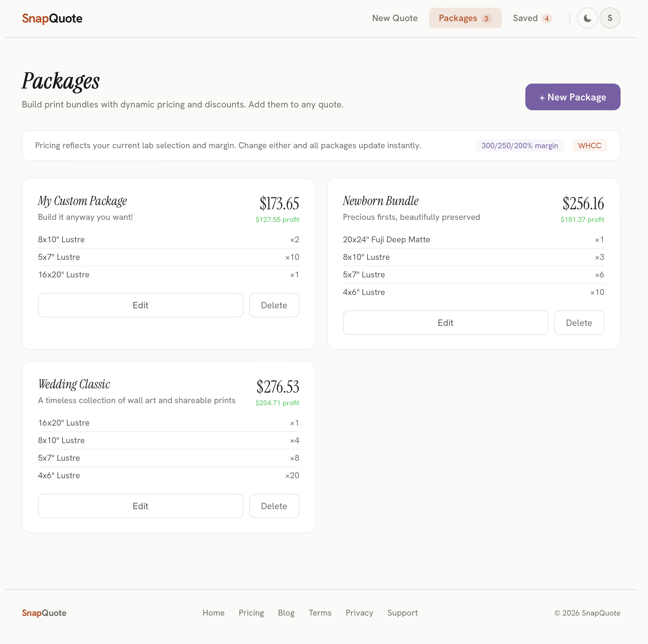Select the Packages tab
This screenshot has height=644, width=648.
(465, 18)
